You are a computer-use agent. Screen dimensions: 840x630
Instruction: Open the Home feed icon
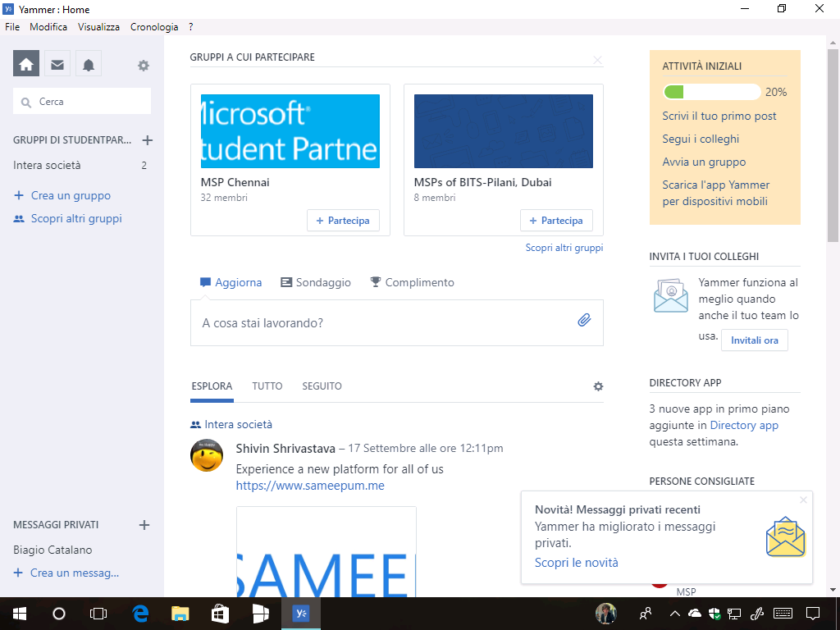click(x=26, y=65)
